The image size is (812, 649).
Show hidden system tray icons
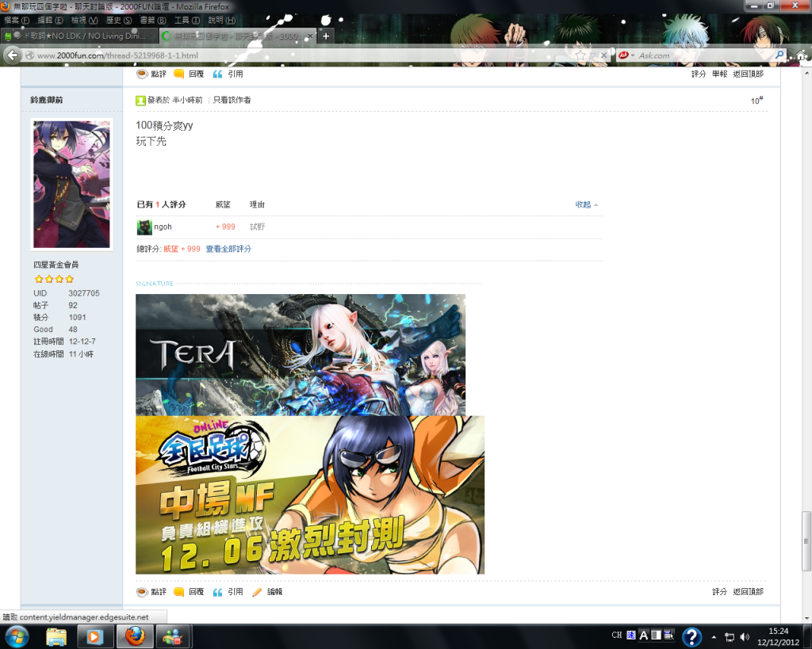point(714,636)
